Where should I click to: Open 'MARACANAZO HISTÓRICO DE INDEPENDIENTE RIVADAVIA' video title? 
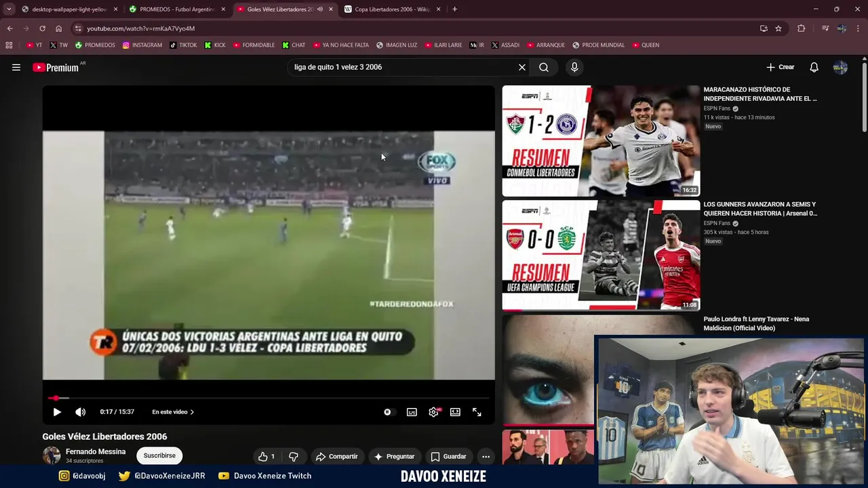tap(760, 94)
